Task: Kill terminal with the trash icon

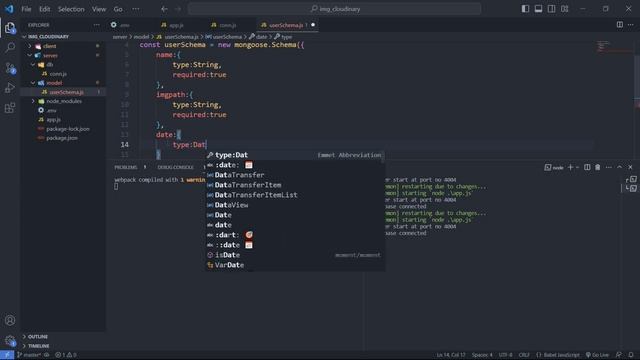Action: click(598, 167)
